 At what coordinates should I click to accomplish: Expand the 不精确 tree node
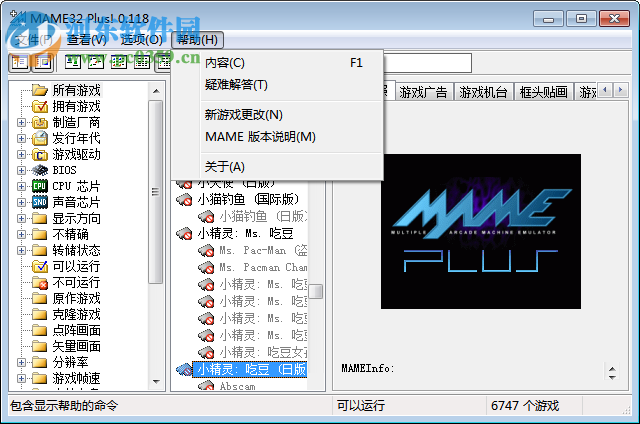click(x=21, y=234)
